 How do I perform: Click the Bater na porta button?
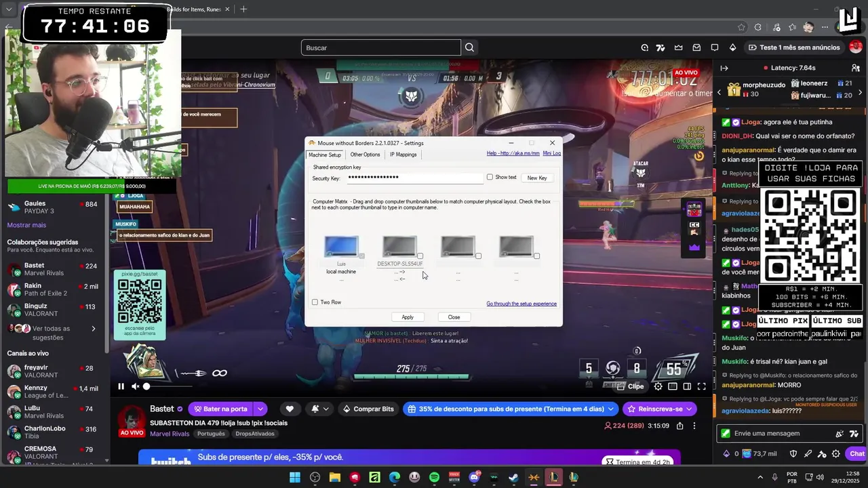point(220,409)
